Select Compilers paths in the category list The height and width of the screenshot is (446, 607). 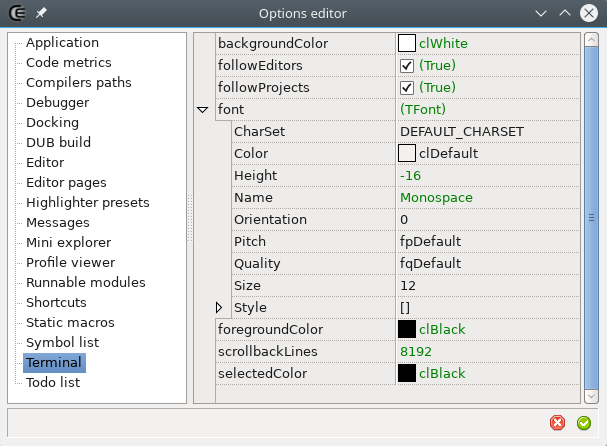click(x=78, y=83)
